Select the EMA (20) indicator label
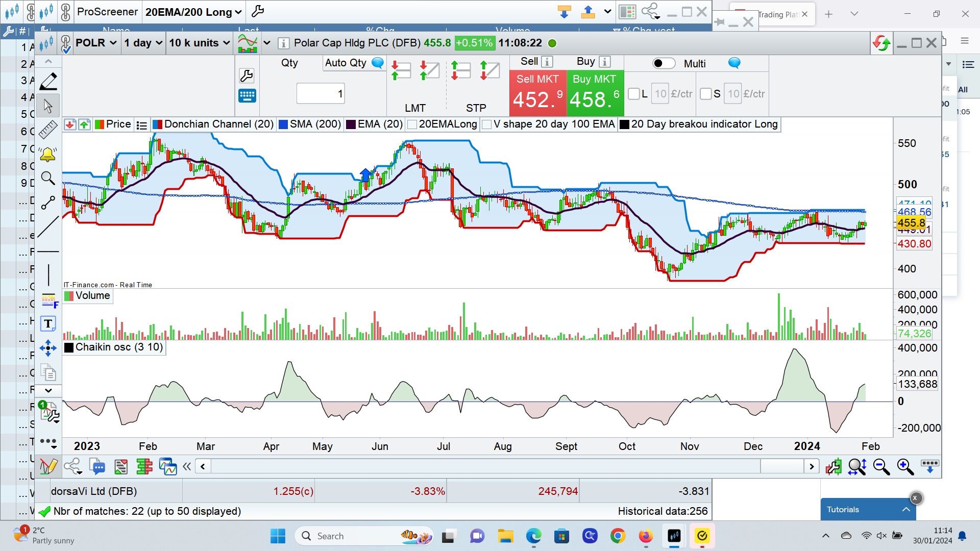This screenshot has width=980, height=551. tap(380, 124)
